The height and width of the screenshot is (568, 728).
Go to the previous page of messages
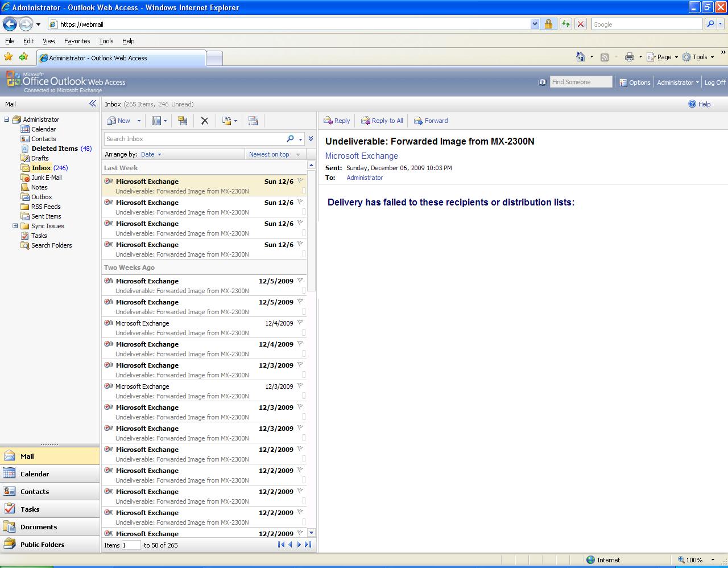[290, 545]
